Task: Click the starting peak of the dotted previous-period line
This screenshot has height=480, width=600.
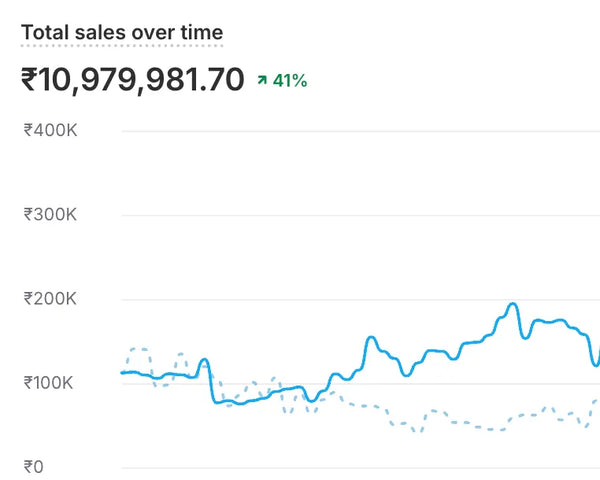Action: pos(138,349)
